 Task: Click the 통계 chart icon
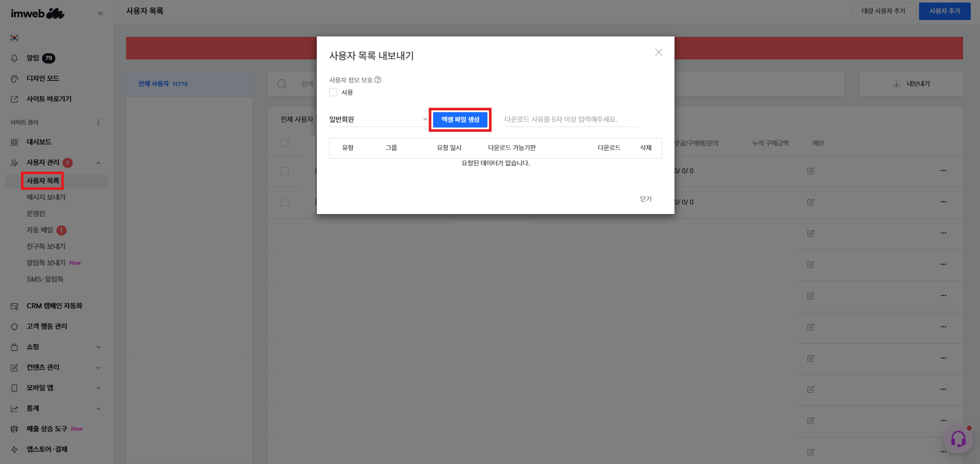pos(14,409)
